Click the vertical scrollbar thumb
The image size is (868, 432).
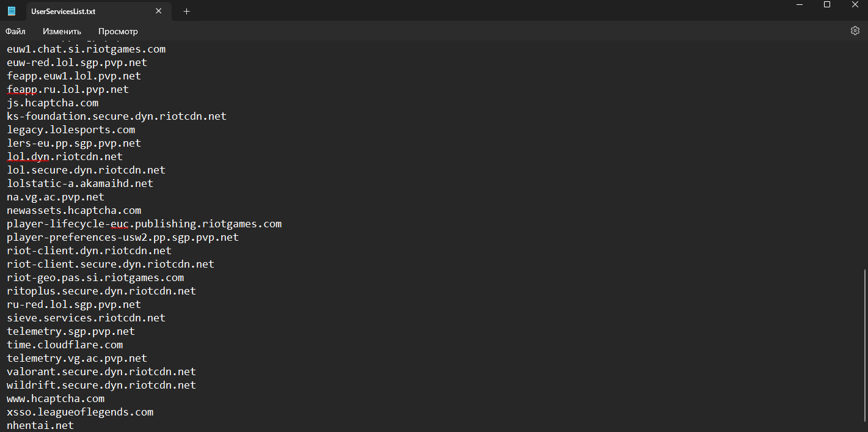coord(865,346)
